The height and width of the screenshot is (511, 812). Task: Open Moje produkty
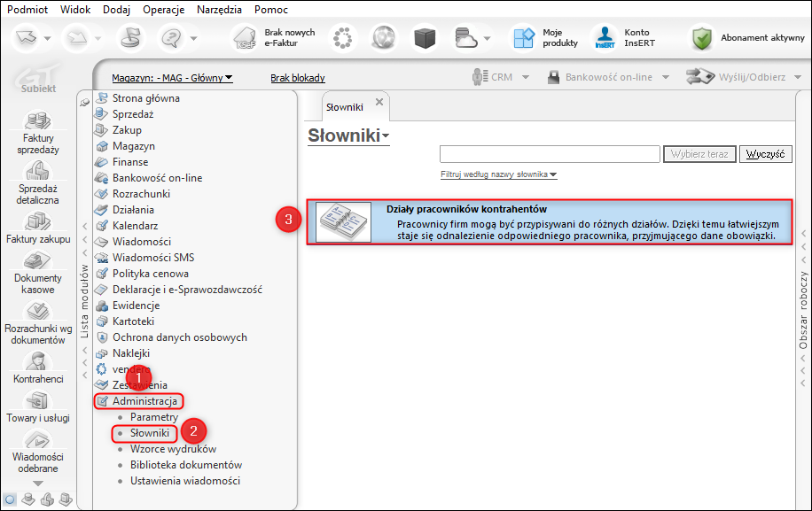(x=545, y=38)
